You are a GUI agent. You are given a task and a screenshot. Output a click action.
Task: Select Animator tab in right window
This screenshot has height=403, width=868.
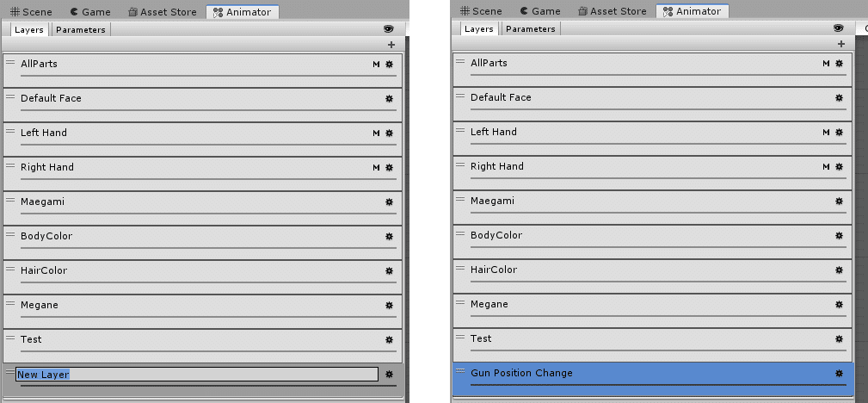(693, 11)
